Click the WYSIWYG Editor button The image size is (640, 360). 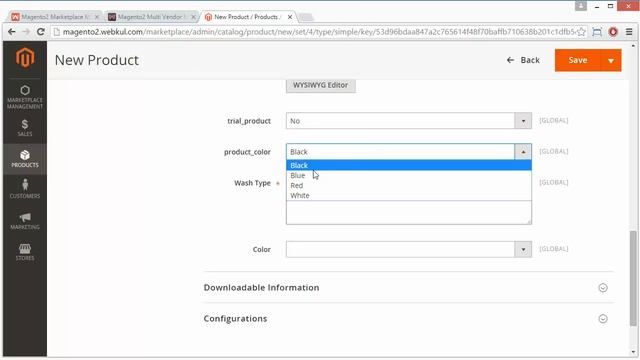(x=320, y=85)
